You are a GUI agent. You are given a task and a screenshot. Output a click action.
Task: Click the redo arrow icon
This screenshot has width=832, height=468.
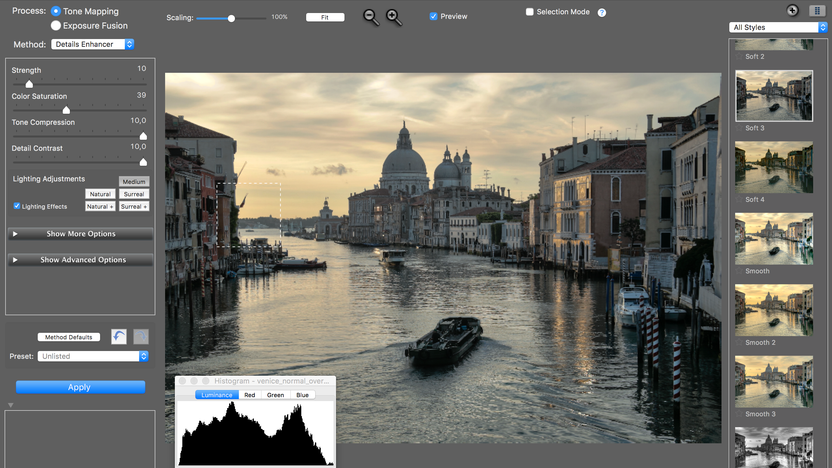click(x=141, y=336)
